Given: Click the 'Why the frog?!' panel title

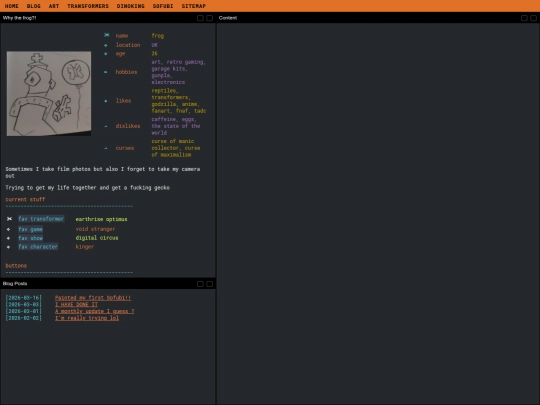Looking at the screenshot, I should [19, 18].
